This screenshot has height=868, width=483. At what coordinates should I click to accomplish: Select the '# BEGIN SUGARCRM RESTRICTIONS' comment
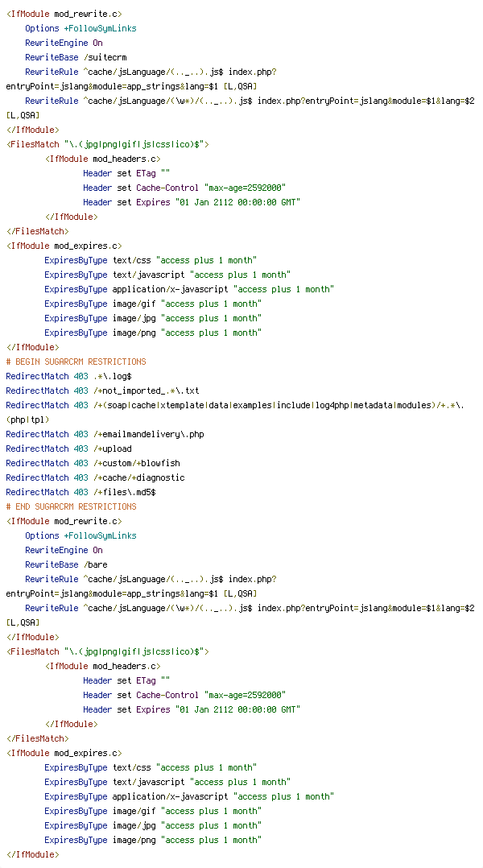(x=76, y=362)
